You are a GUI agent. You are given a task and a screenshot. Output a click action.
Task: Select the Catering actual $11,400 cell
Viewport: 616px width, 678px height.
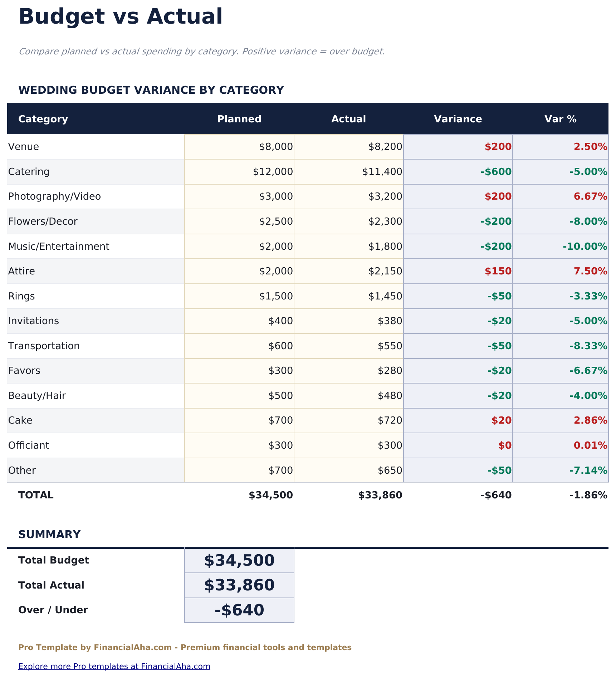[x=348, y=172]
